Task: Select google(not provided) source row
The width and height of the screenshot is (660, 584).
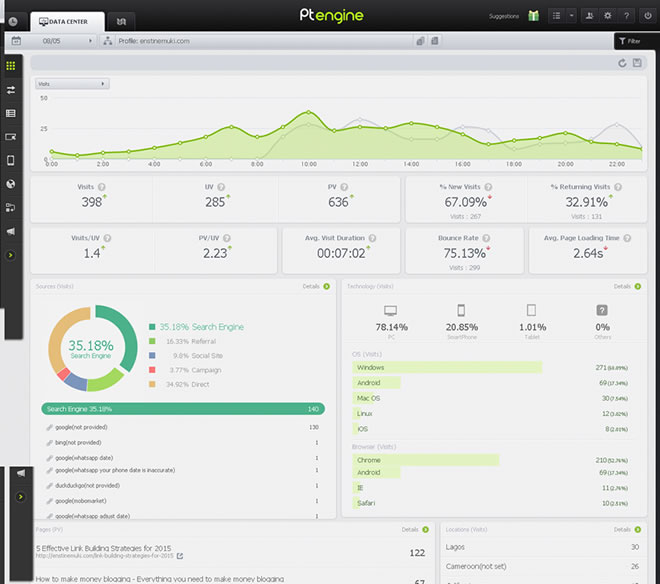Action: [182, 427]
